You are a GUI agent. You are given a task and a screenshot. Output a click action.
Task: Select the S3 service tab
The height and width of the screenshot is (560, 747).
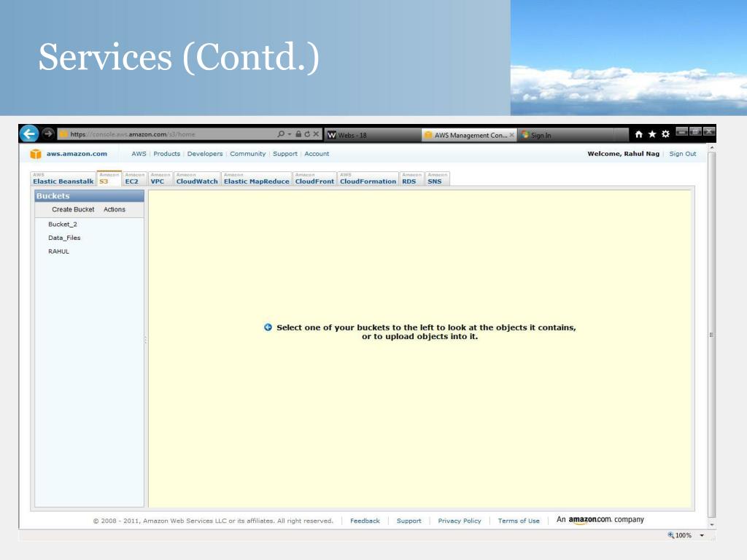click(109, 179)
